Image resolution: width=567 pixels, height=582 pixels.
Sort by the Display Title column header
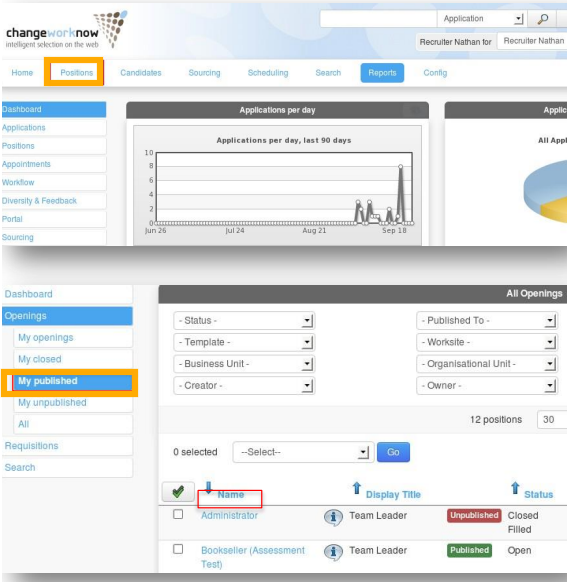pyautogui.click(x=393, y=495)
